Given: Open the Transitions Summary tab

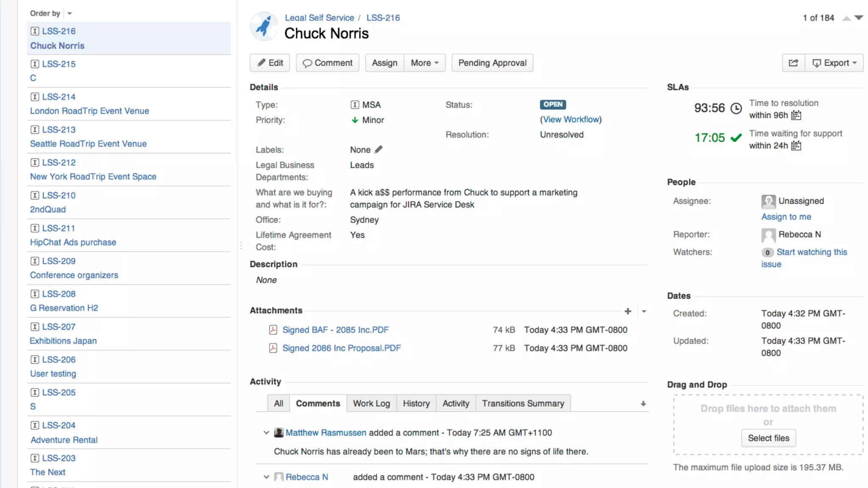Looking at the screenshot, I should [523, 403].
